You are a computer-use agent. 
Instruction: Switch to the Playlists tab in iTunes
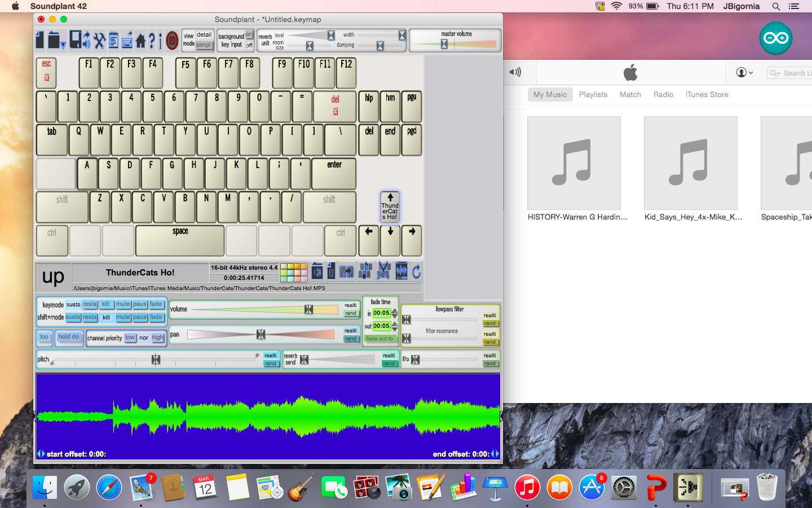coord(593,94)
